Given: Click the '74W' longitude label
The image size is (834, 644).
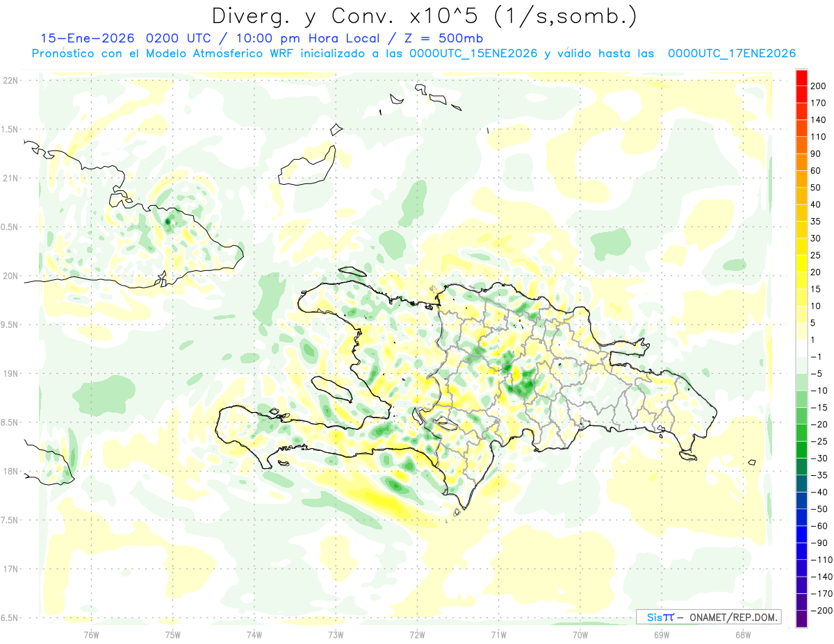Looking at the screenshot, I should [x=254, y=635].
